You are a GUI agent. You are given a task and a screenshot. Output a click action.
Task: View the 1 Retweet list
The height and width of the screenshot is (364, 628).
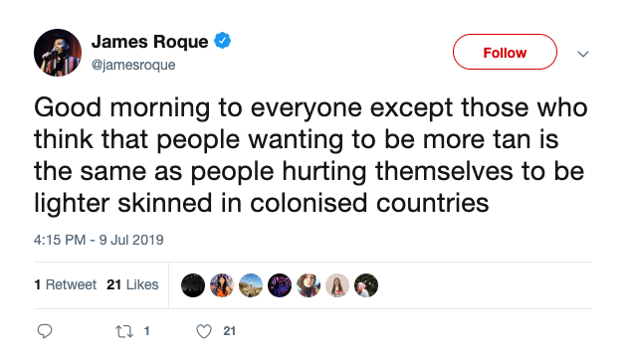point(66,284)
